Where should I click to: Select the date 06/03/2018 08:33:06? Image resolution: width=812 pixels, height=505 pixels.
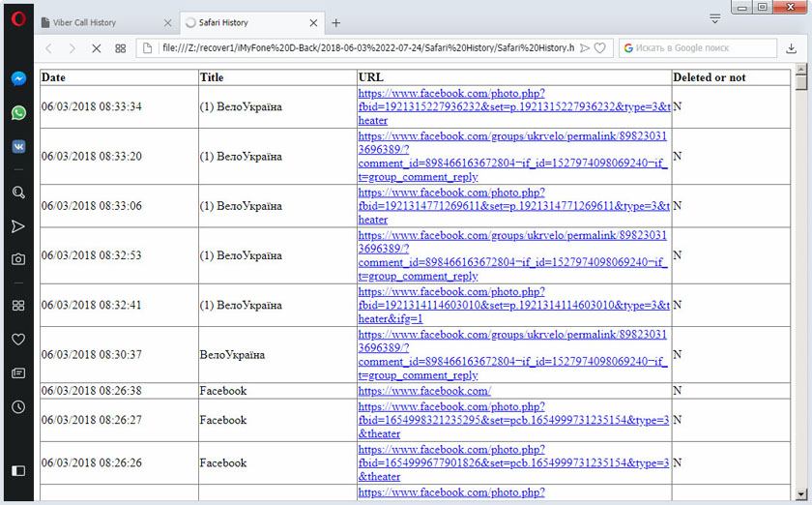coord(92,206)
